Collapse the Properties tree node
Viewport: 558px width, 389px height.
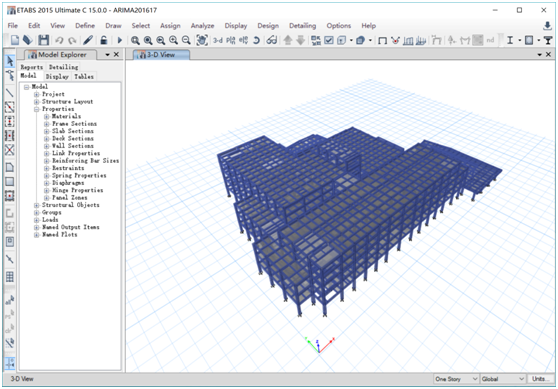36,109
